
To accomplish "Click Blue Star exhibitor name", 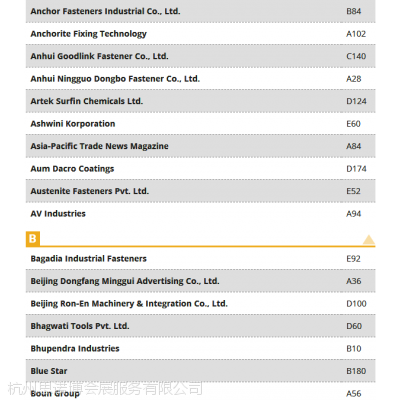I will [49, 371].
